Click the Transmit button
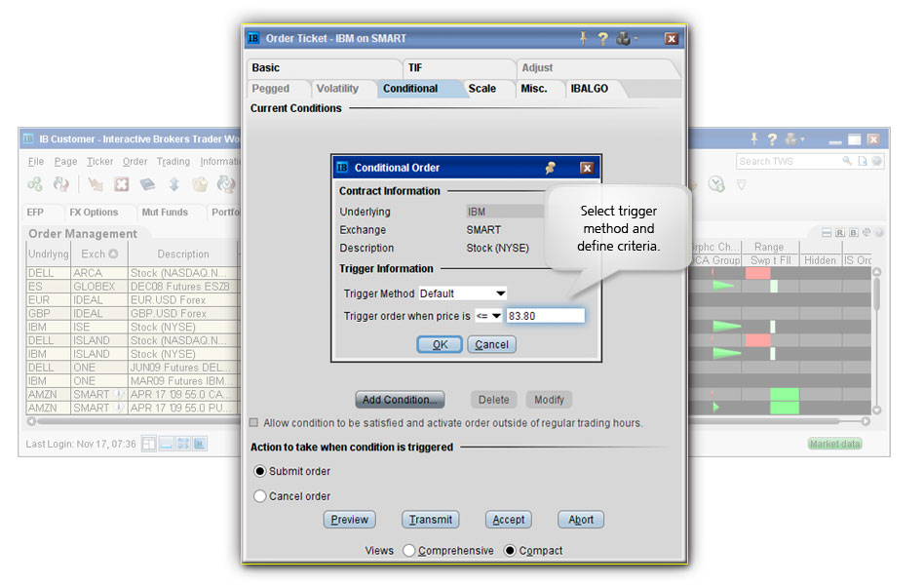924x585 pixels. tap(431, 520)
